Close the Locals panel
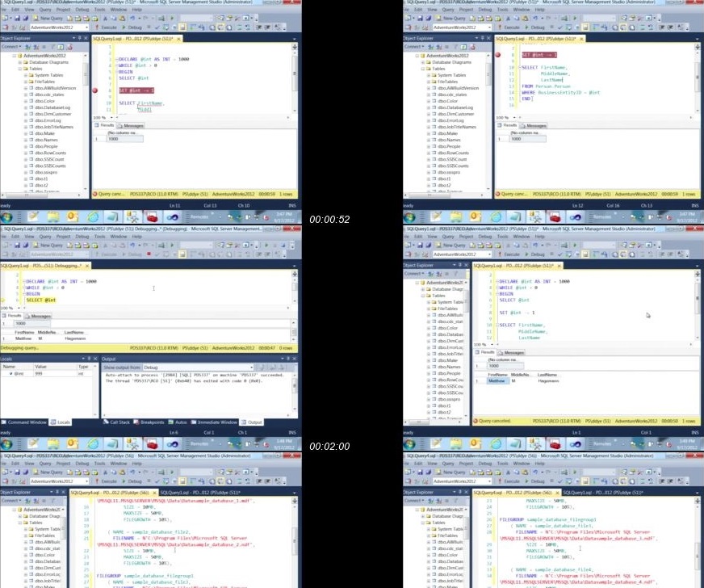This screenshot has width=704, height=588. click(95, 359)
